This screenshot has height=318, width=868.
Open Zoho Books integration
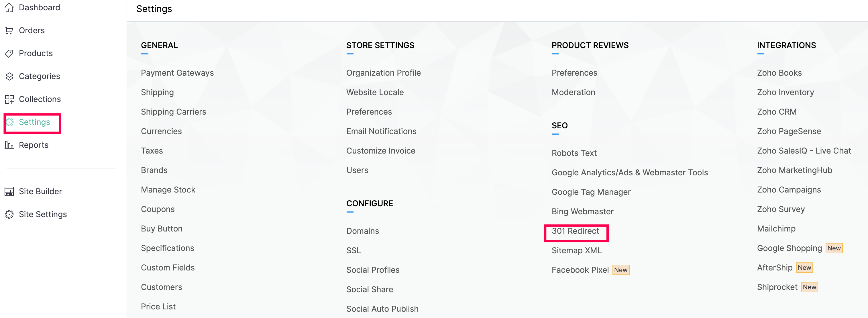click(x=779, y=73)
